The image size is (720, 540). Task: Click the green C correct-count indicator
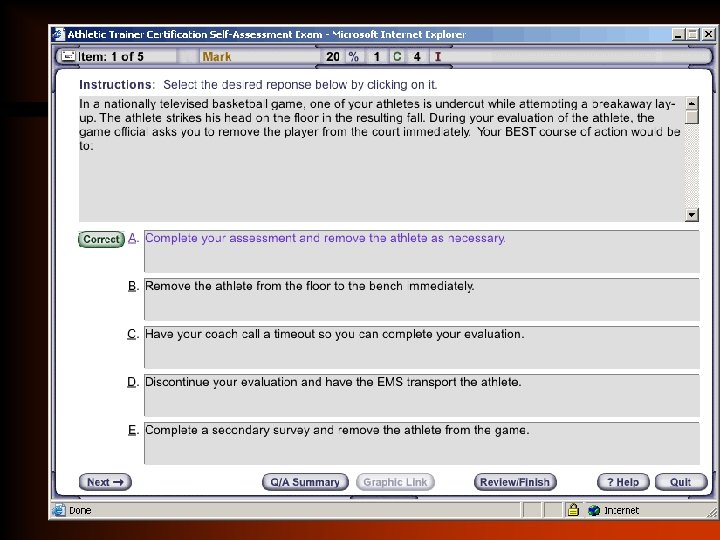point(397,56)
